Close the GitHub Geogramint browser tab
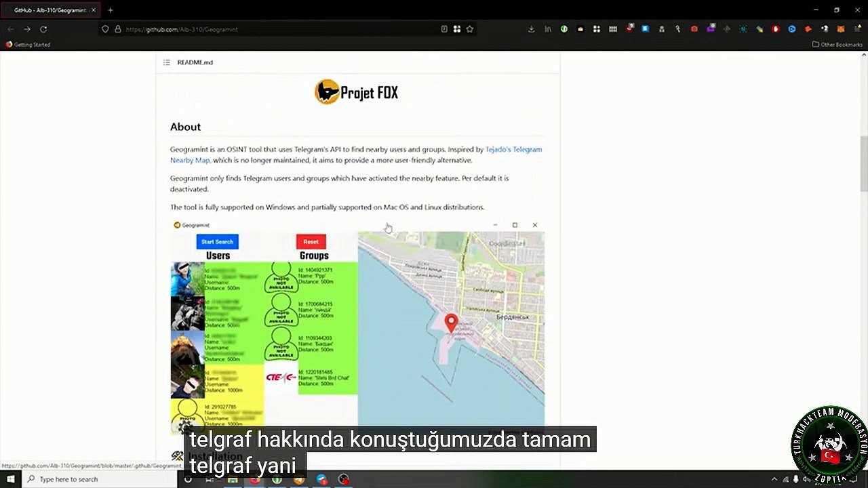Image resolution: width=868 pixels, height=488 pixels. click(92, 10)
